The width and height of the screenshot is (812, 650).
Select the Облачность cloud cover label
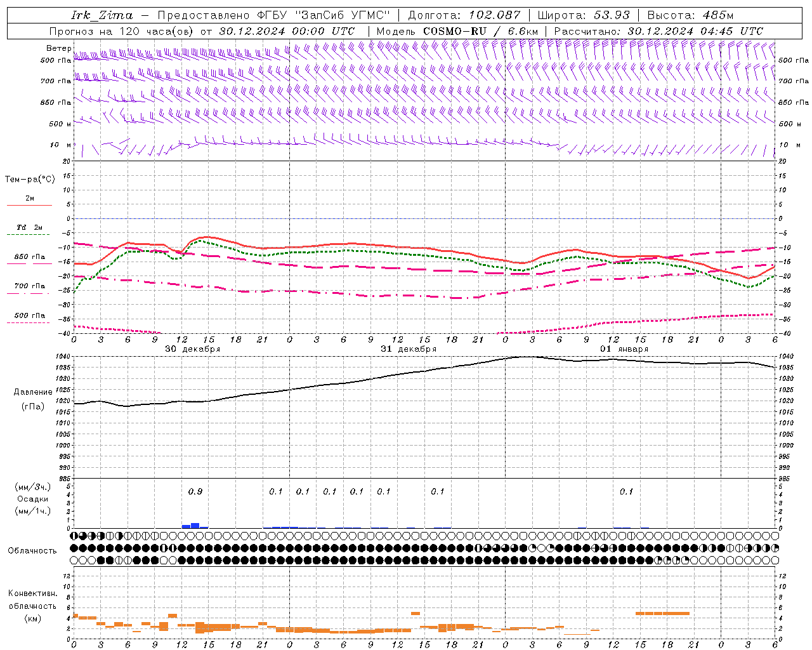32,551
